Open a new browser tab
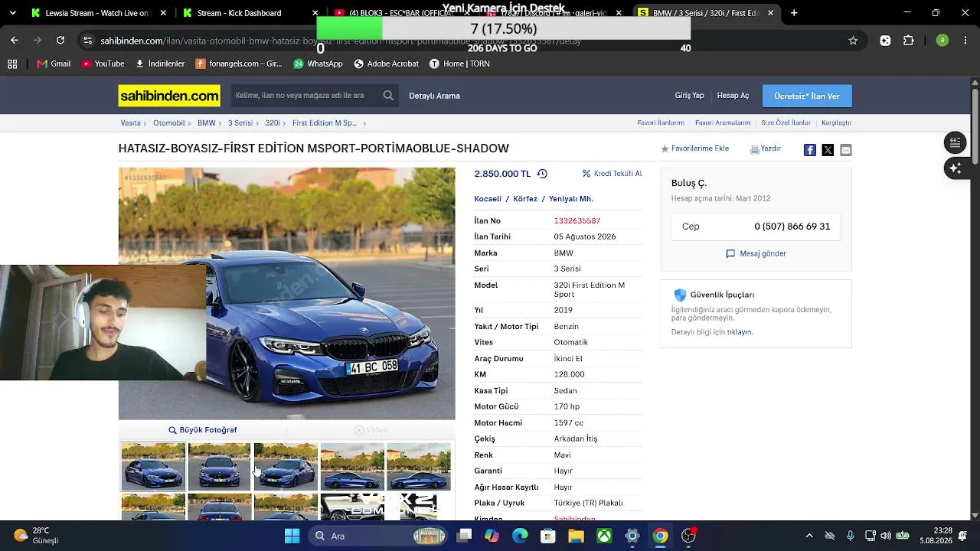 tap(794, 13)
